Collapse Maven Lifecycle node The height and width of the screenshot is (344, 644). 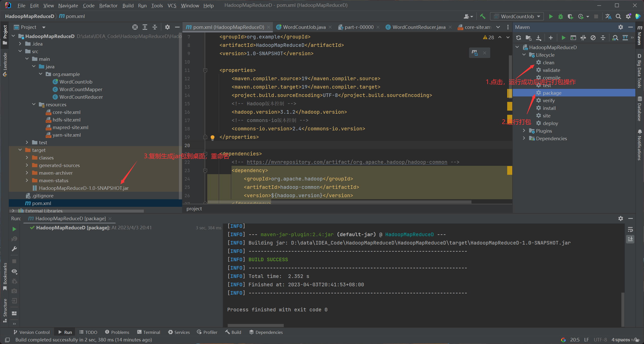click(x=524, y=55)
